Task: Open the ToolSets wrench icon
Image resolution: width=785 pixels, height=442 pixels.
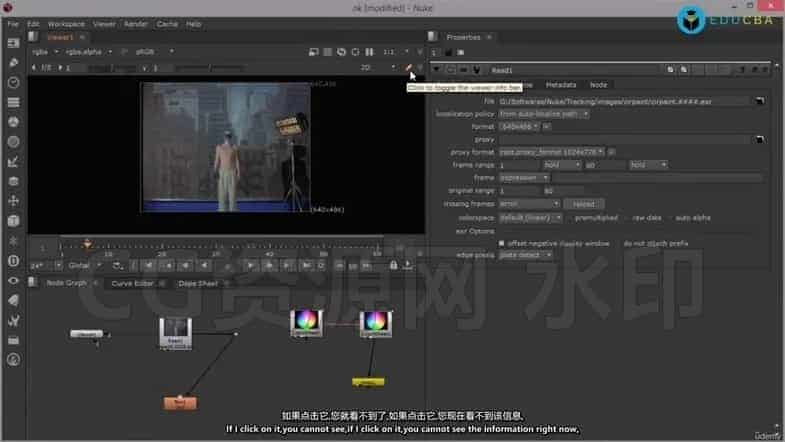Action: (14, 320)
